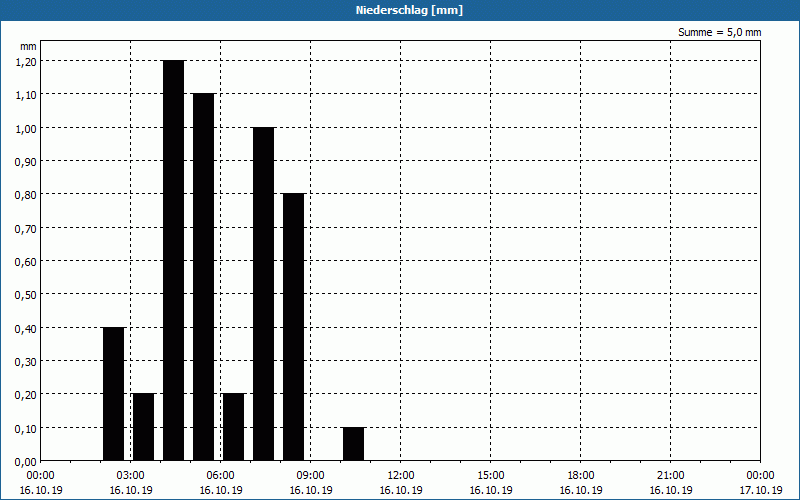800x500 pixels.
Task: Click the mm unit label above y-axis
Action: pyautogui.click(x=28, y=46)
